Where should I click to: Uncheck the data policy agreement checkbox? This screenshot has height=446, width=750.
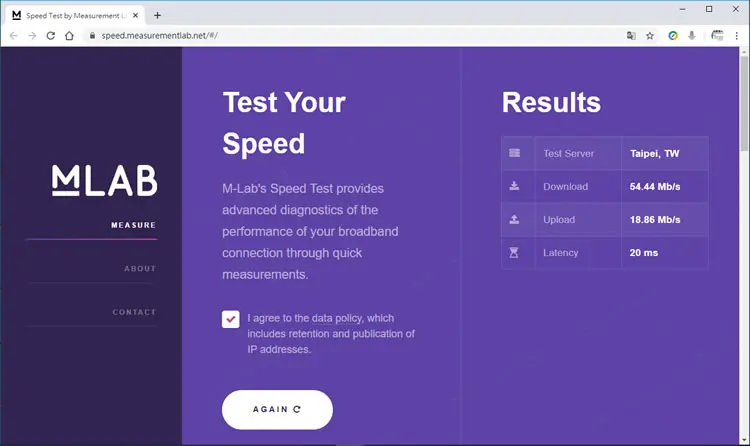point(231,319)
